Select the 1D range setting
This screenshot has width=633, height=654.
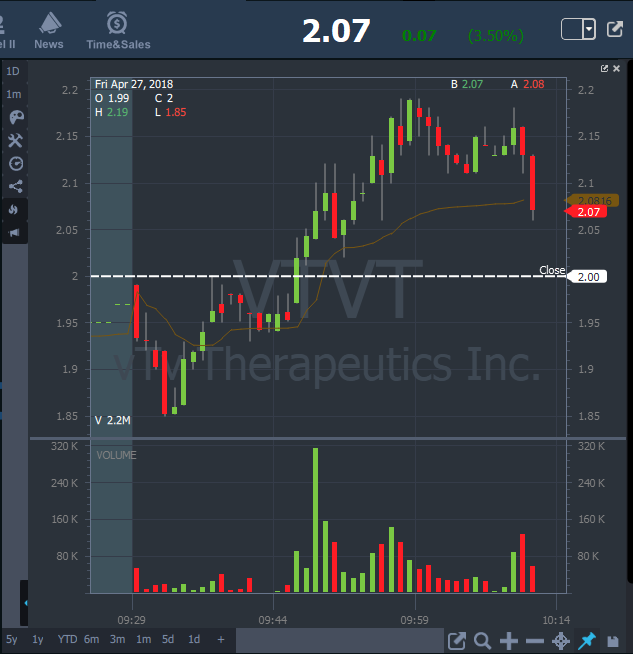tap(13, 71)
